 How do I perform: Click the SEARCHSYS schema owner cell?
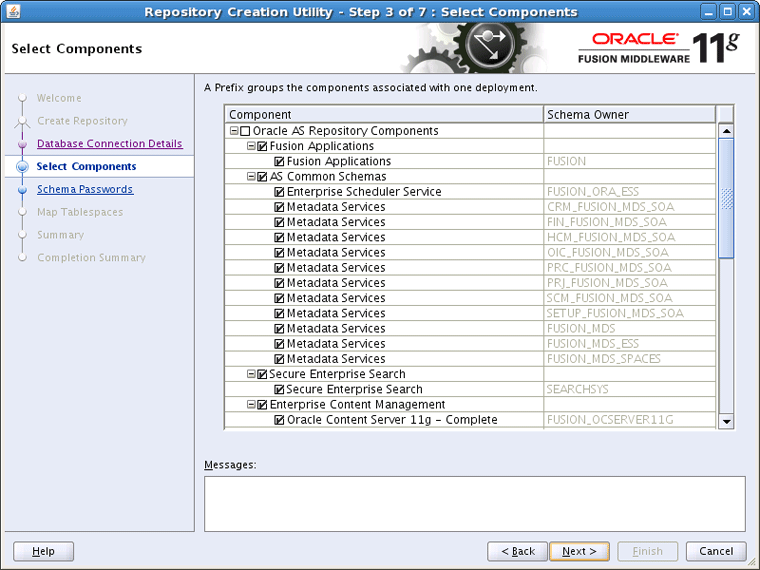630,389
